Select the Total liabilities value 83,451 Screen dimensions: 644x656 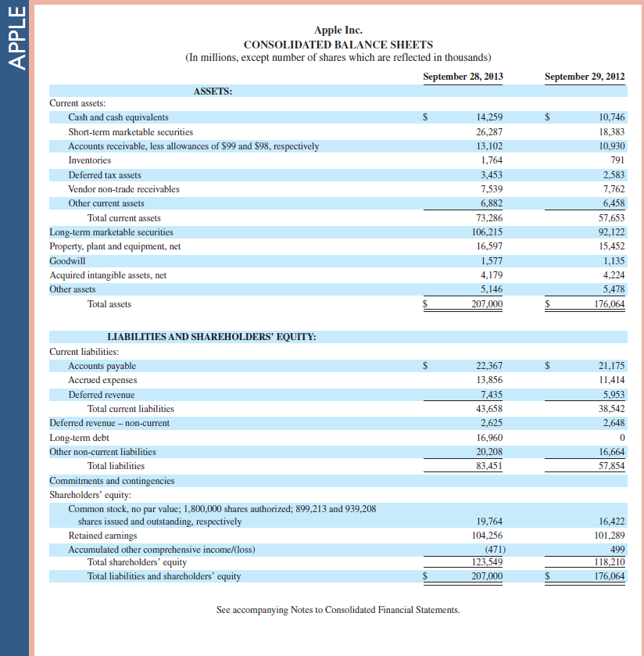click(490, 467)
